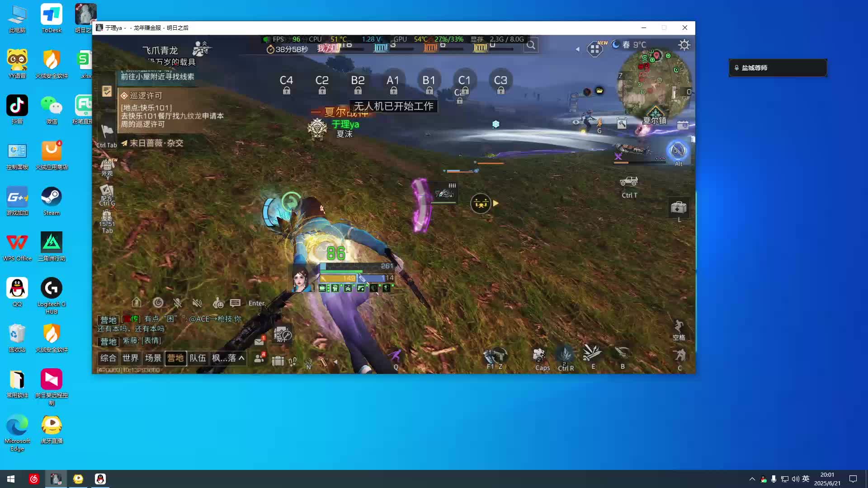
Task: Open the camera screenshot icon
Action: pyautogui.click(x=682, y=125)
